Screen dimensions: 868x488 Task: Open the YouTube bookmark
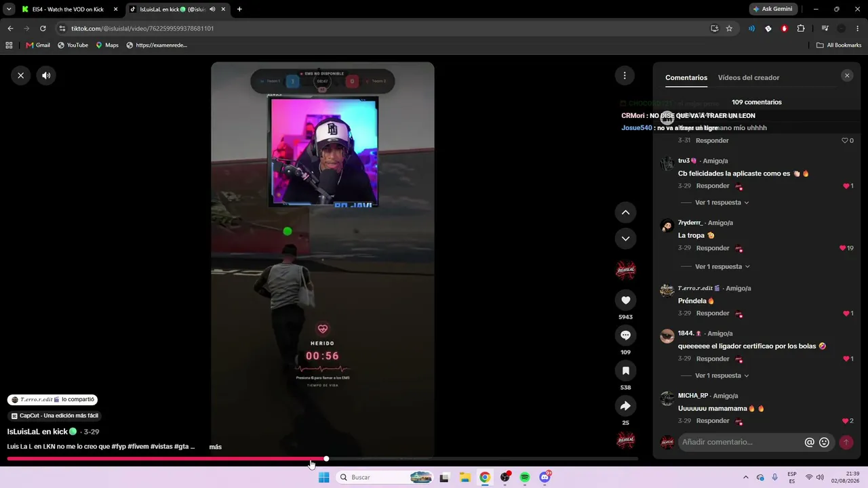pyautogui.click(x=73, y=45)
